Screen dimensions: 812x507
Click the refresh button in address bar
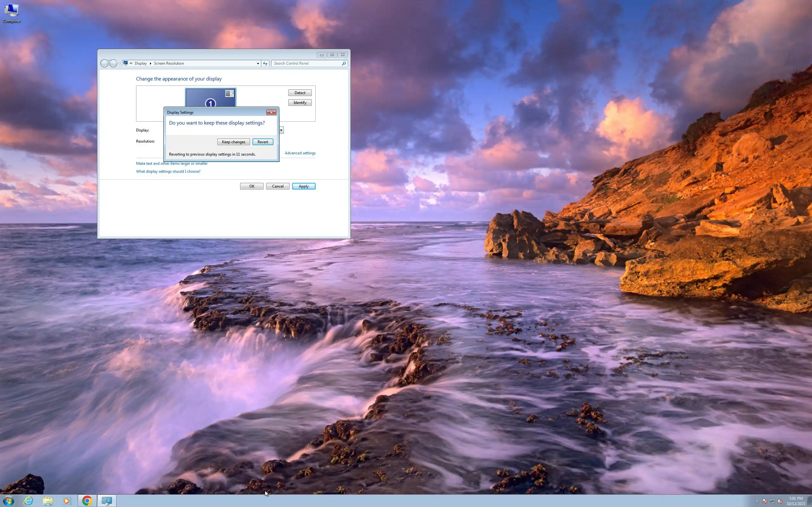[265, 63]
